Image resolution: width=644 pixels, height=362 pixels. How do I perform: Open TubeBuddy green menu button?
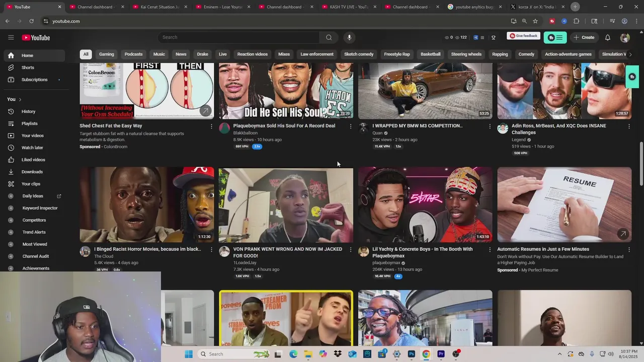tap(555, 38)
